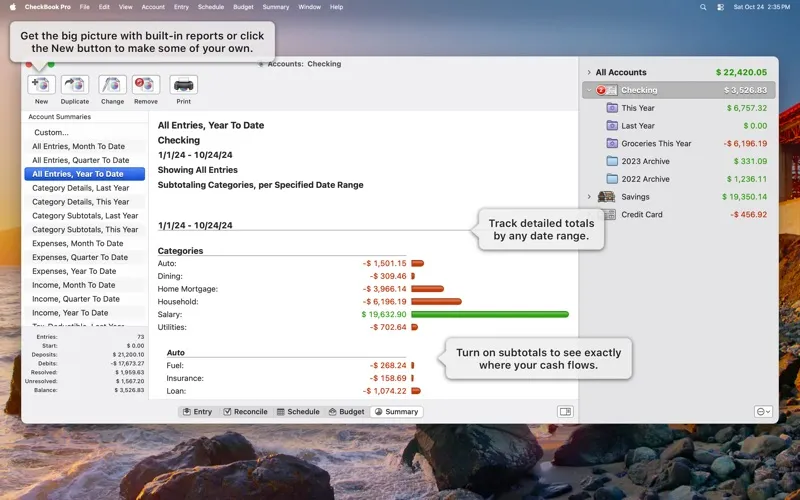Switch to the Schedule tab

coord(298,412)
